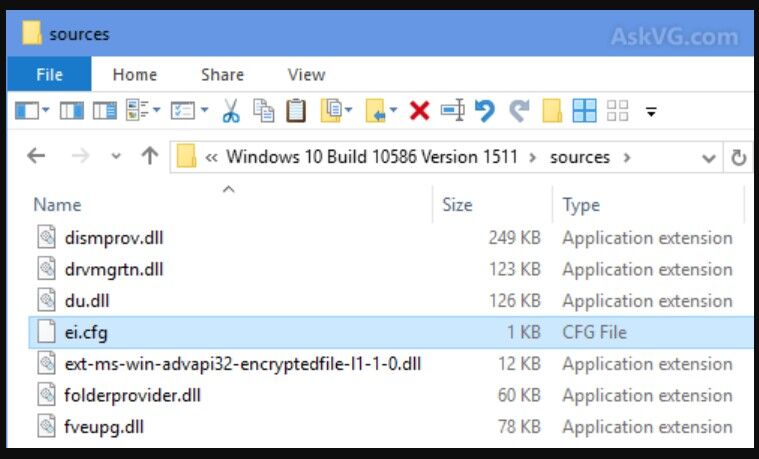The image size is (759, 459).
Task: Click the Rename icon in the toolbar
Action: (452, 111)
